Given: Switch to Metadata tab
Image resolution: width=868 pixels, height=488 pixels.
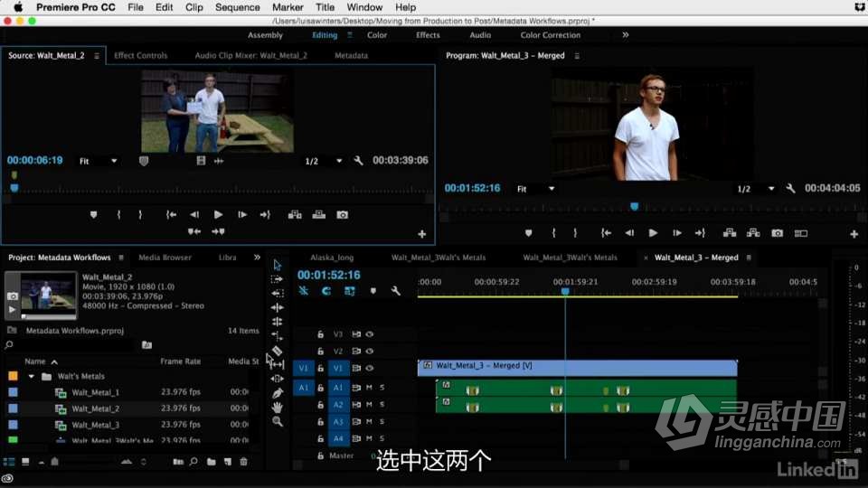Looking at the screenshot, I should click(x=352, y=55).
